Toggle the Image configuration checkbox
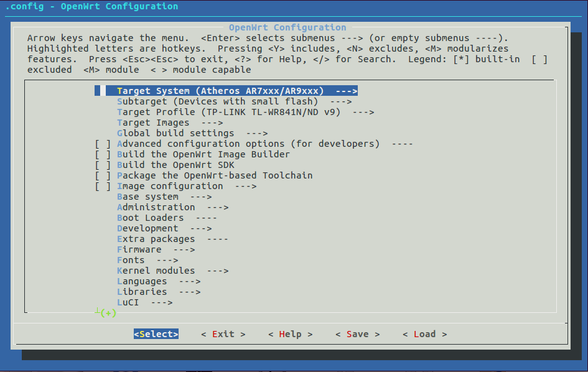Viewport: 588px width, 372px height. 103,186
